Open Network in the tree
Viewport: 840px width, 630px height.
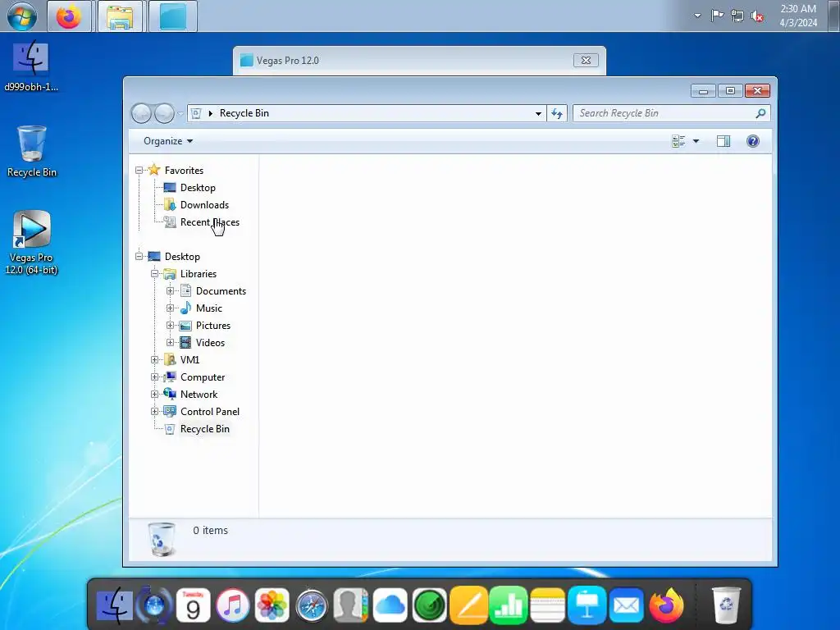(x=199, y=395)
